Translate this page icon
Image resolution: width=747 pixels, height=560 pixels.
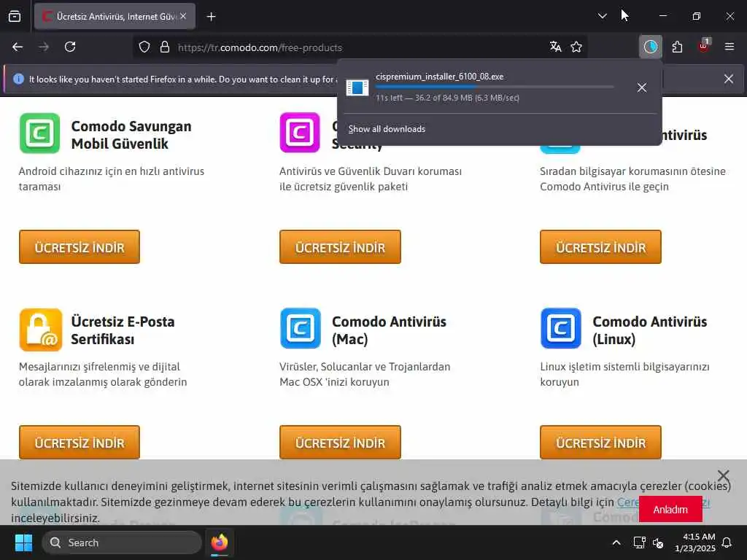(555, 47)
